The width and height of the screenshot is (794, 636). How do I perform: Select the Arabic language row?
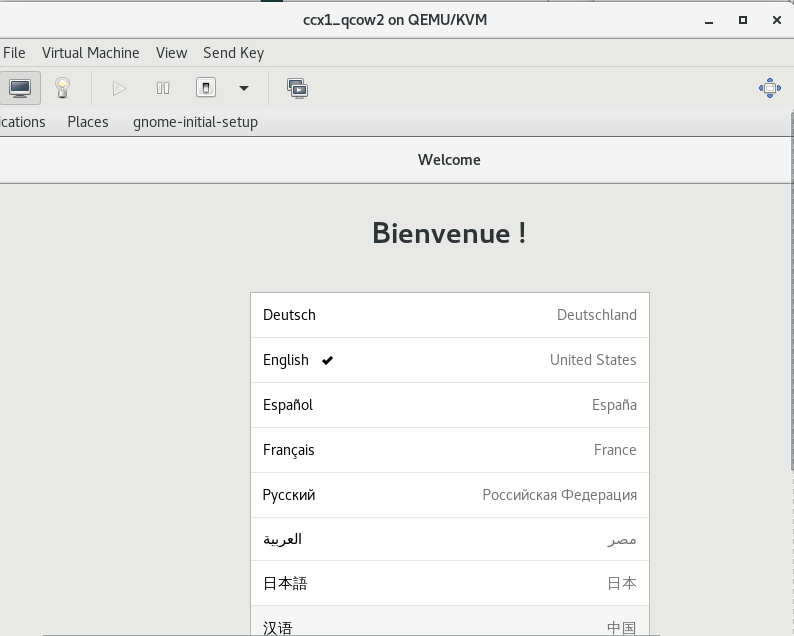pyautogui.click(x=450, y=539)
